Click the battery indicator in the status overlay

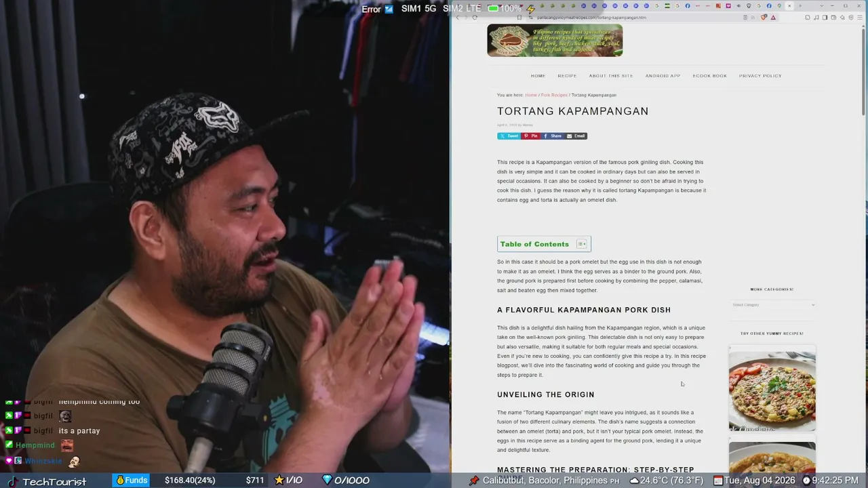(493, 9)
